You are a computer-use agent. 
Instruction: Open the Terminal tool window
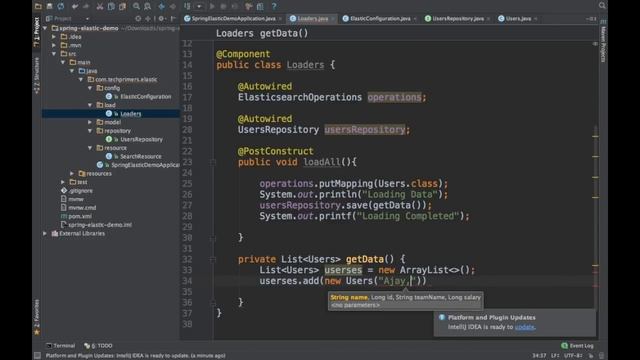click(x=61, y=346)
